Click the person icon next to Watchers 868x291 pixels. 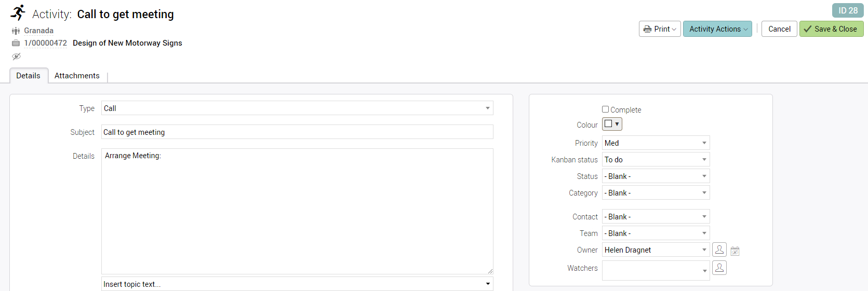719,268
